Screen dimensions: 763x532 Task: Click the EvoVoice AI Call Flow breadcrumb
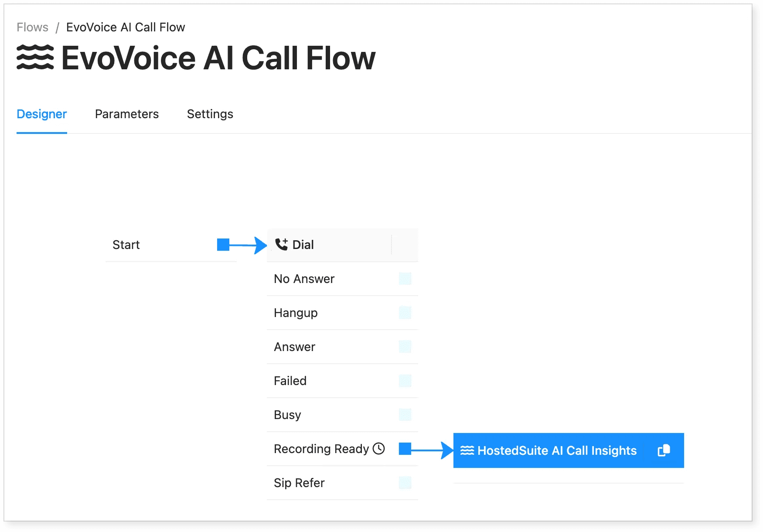[x=126, y=27]
